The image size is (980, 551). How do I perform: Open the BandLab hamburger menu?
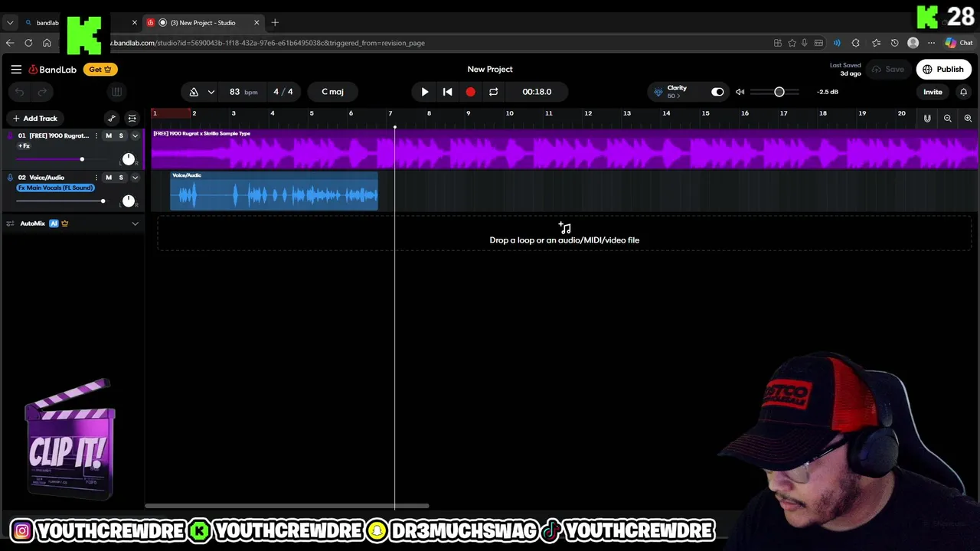(16, 70)
